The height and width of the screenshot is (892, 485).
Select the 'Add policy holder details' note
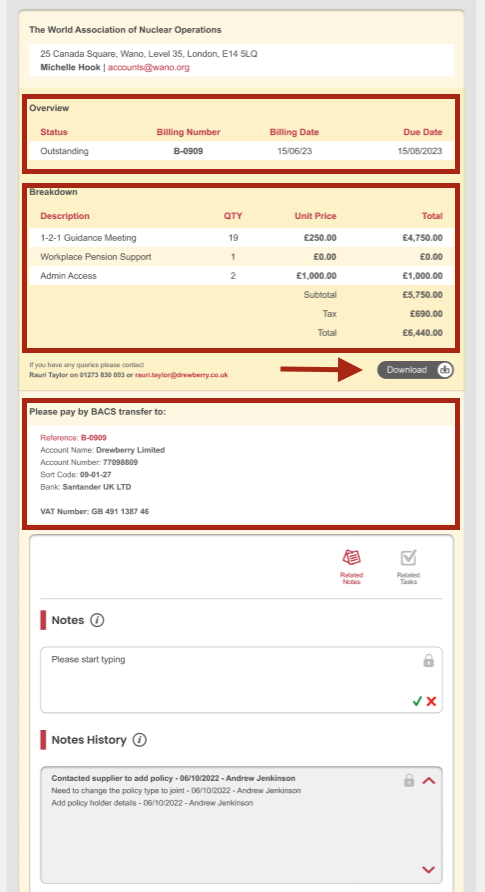pyautogui.click(x=152, y=803)
